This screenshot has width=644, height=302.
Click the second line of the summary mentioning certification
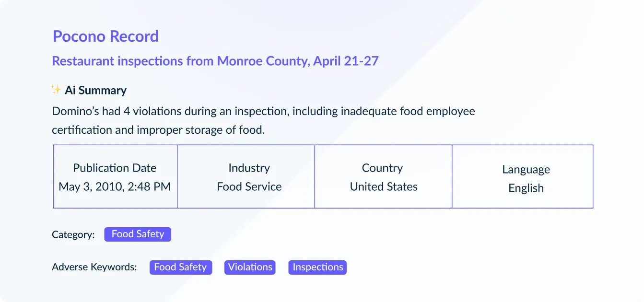tap(158, 130)
